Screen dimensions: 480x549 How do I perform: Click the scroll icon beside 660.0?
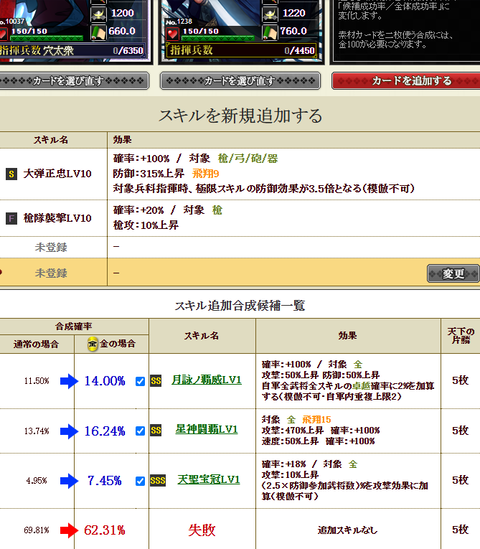(x=98, y=33)
